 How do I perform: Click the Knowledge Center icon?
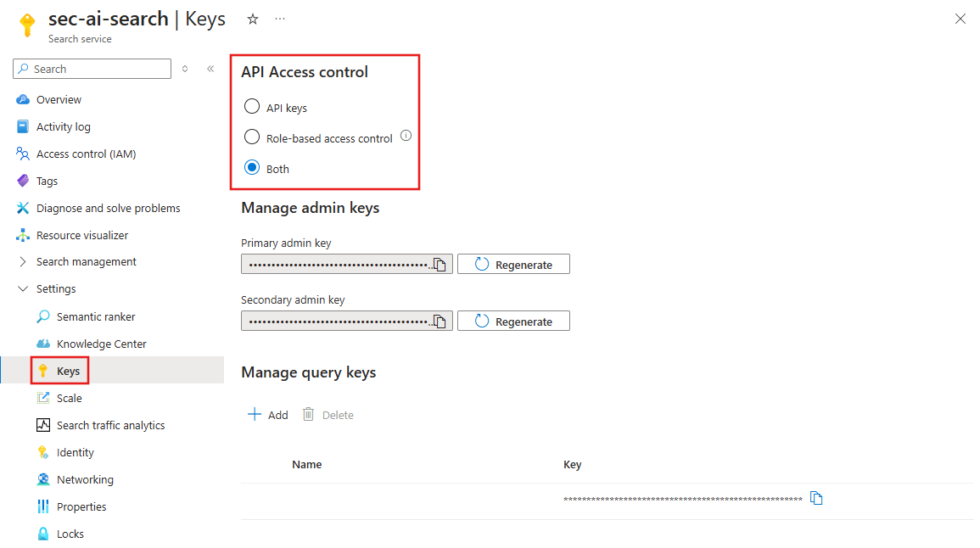43,344
